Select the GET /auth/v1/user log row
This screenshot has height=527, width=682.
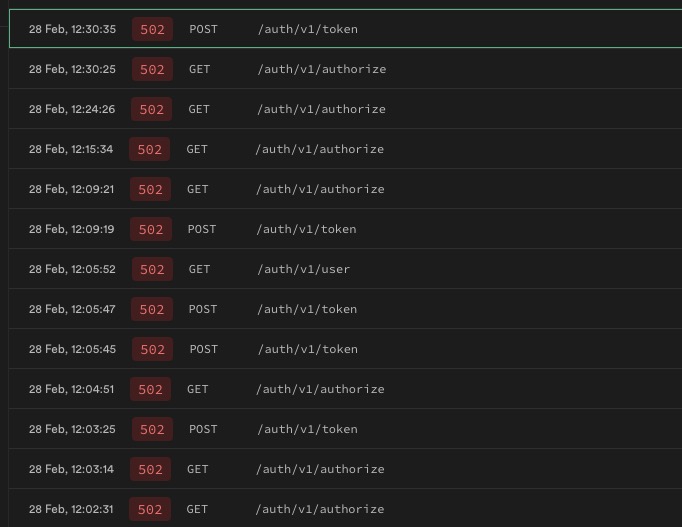click(340, 269)
